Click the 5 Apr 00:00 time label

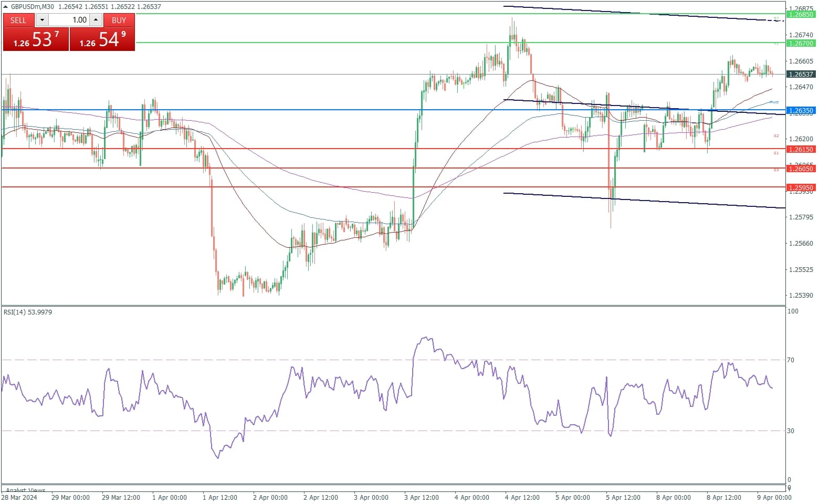point(573,498)
